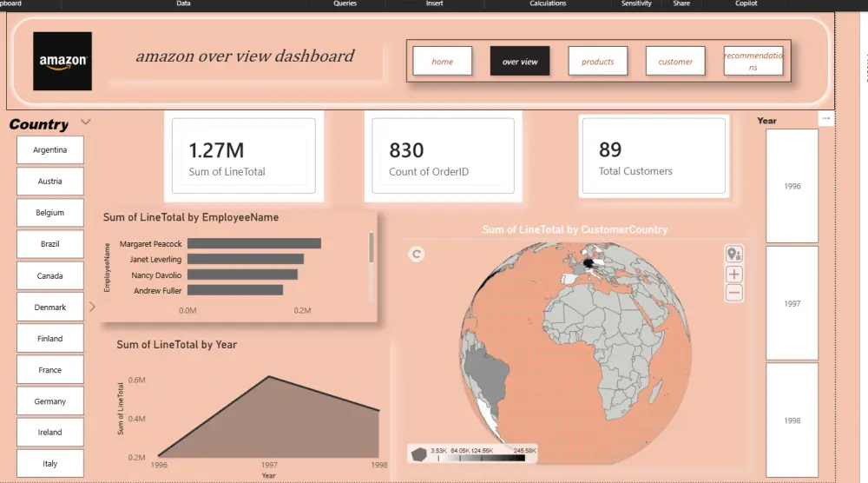Click the 89 Total Customers card
The height and width of the screenshot is (483, 868).
click(x=654, y=155)
